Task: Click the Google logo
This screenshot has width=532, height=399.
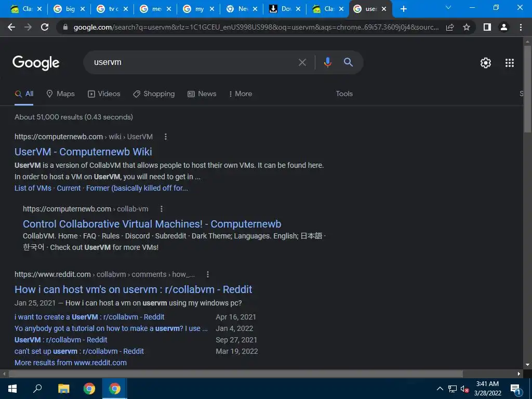Action: pyautogui.click(x=36, y=63)
